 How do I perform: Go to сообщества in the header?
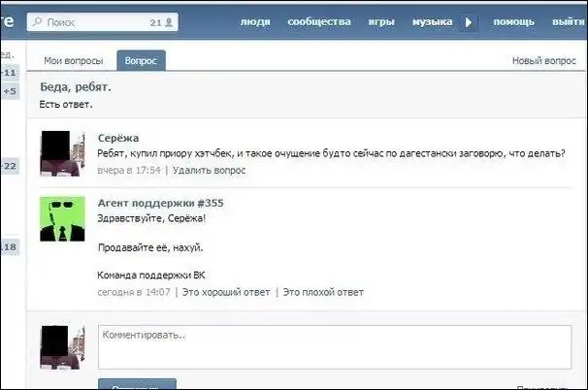point(319,21)
